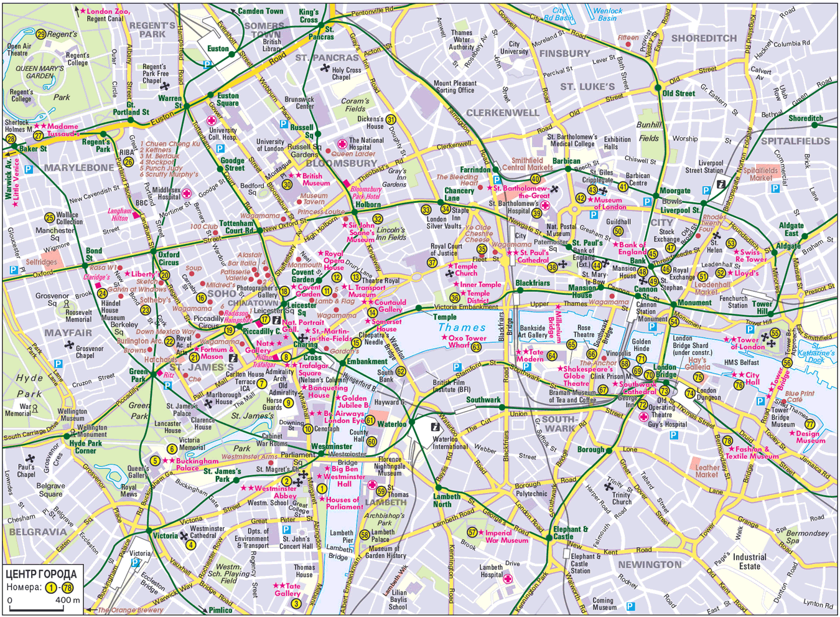Select marker 27 by Madame Tussaud's
Image resolution: width=840 pixels, height=617 pixels.
[39, 135]
